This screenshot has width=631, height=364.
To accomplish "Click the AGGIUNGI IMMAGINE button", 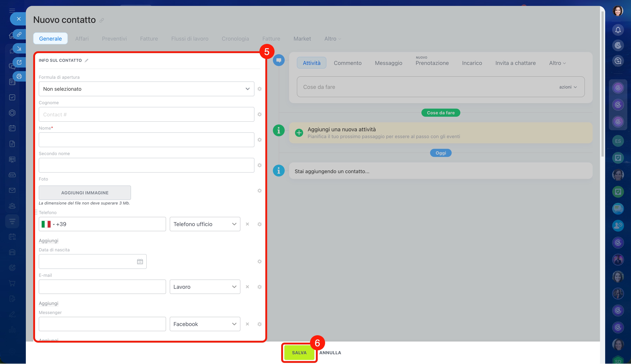I will coord(85,193).
